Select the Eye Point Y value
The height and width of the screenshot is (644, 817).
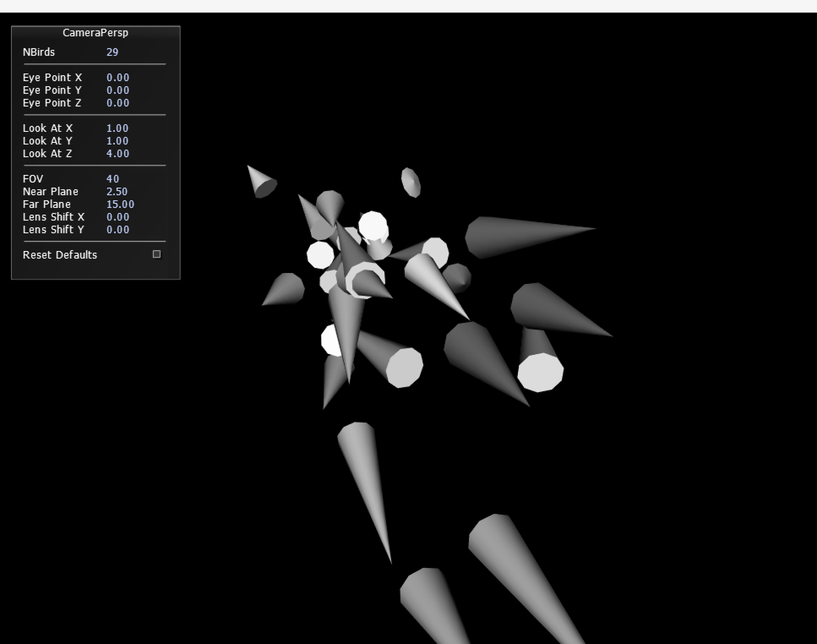pyautogui.click(x=118, y=90)
